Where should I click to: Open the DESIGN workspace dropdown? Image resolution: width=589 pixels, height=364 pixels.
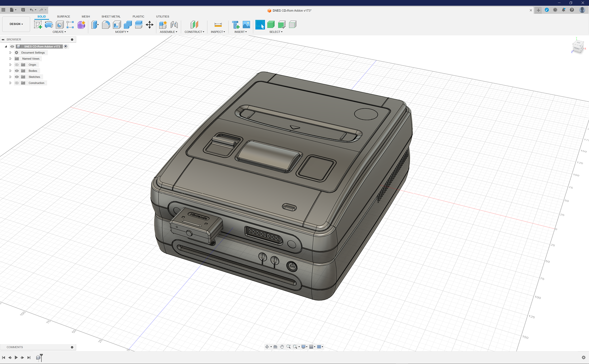pos(16,24)
